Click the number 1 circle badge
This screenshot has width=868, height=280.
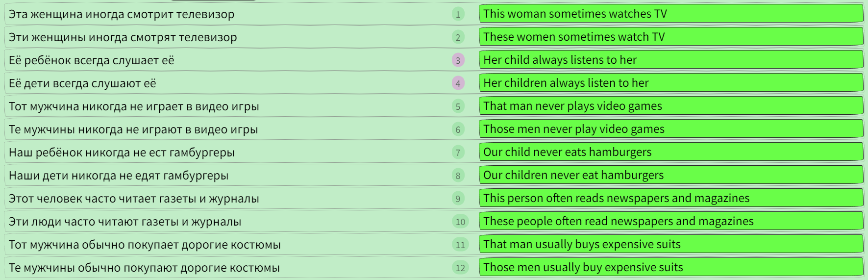tap(458, 14)
